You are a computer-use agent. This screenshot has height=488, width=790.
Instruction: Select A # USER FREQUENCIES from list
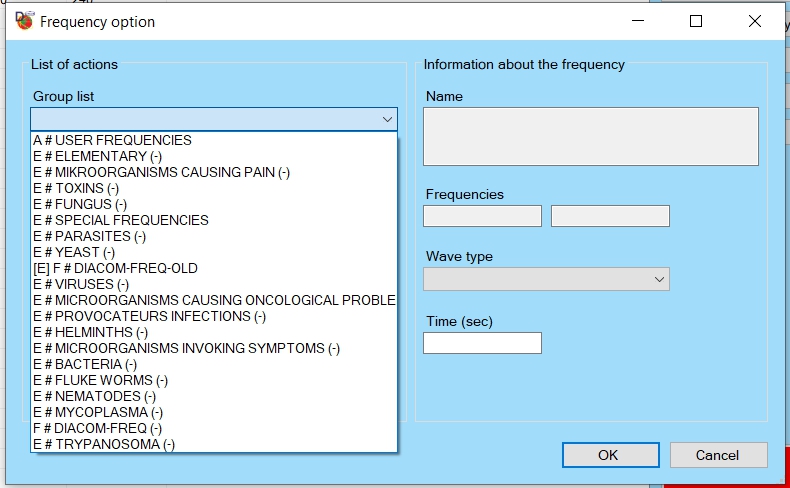[x=112, y=140]
